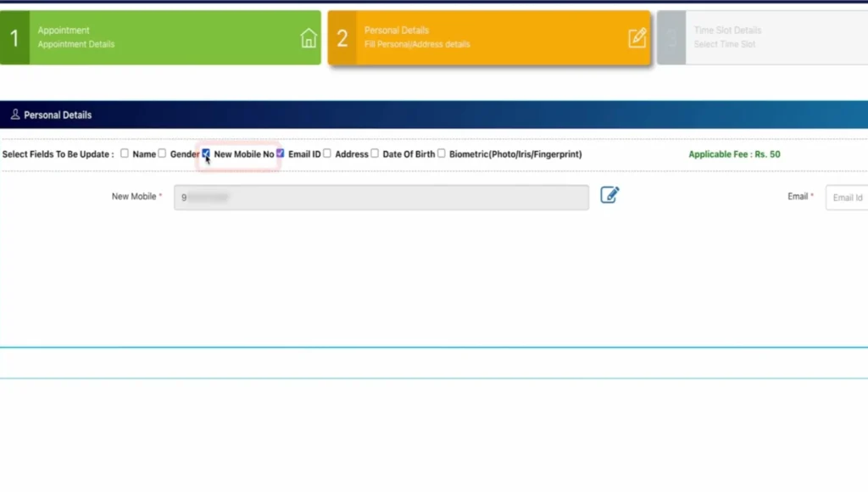Image resolution: width=868 pixels, height=492 pixels.
Task: Click the green number 1 step badge
Action: tap(14, 38)
